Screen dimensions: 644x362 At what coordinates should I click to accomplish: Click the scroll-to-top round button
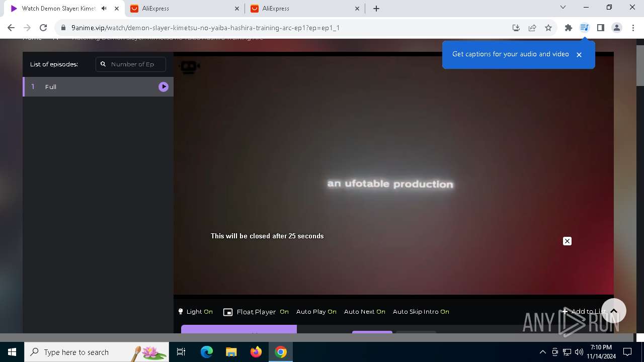613,311
